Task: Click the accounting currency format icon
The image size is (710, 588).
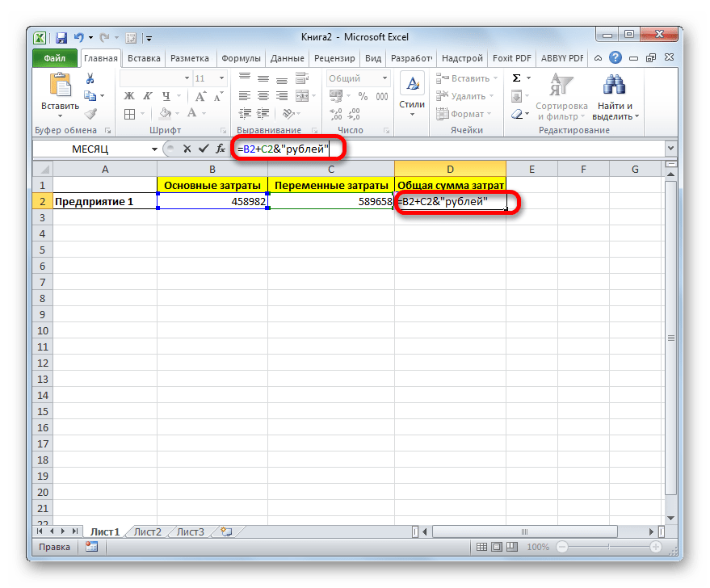Action: [336, 96]
